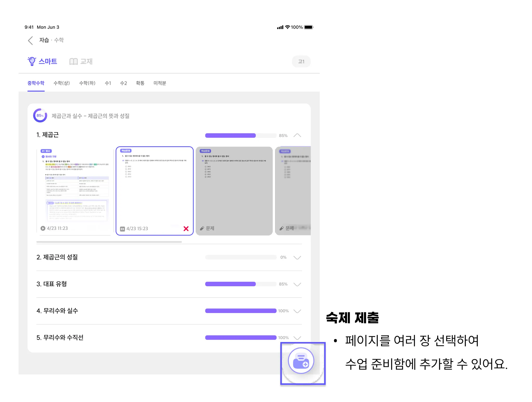
Task: Click the 1. 제곱근 progress bar
Action: pos(241,135)
